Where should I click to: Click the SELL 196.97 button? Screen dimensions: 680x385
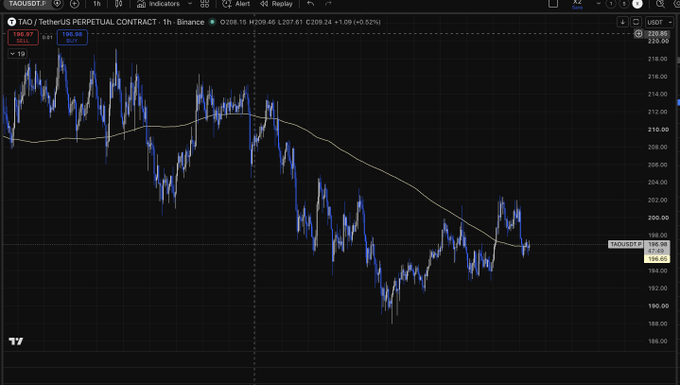23,37
